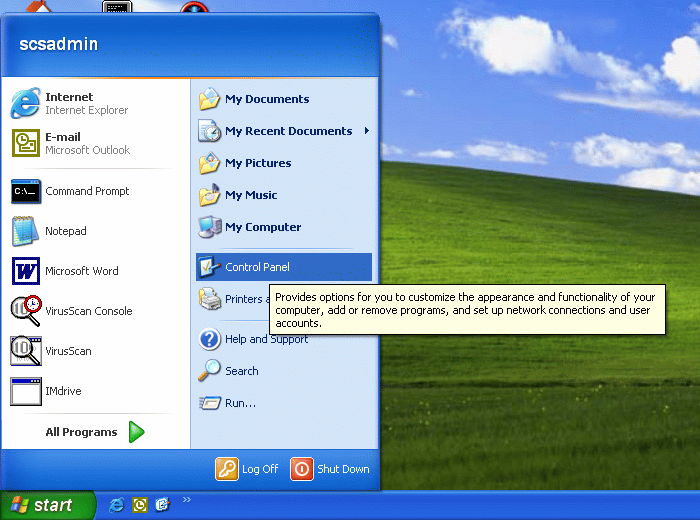Expand All Programs green arrow

(137, 432)
